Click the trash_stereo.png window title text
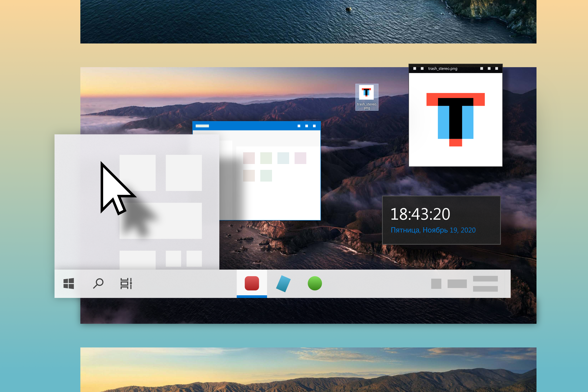This screenshot has height=392, width=588. (x=442, y=68)
